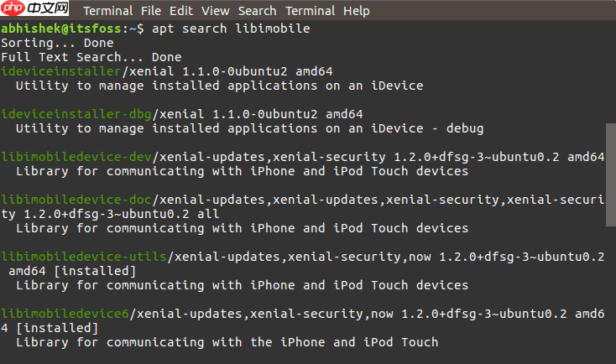
Task: Click the 'apt search libimobile' command text
Action: (x=231, y=29)
